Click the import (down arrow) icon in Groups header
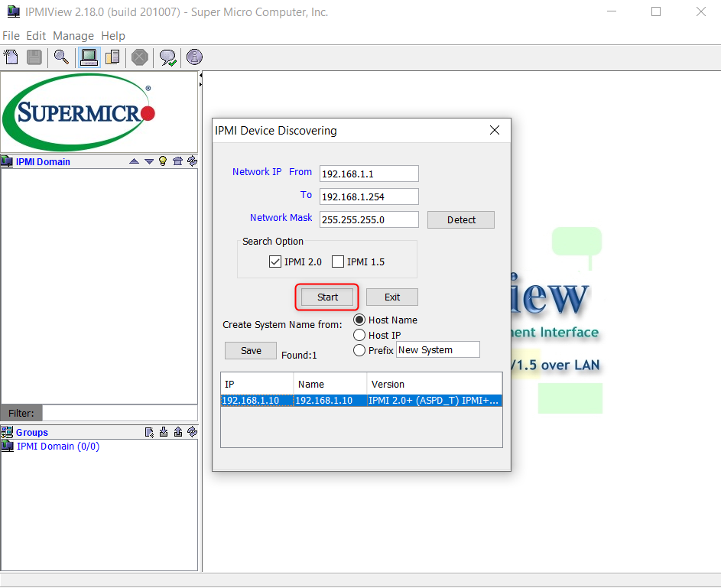This screenshot has width=721, height=588. (x=164, y=432)
